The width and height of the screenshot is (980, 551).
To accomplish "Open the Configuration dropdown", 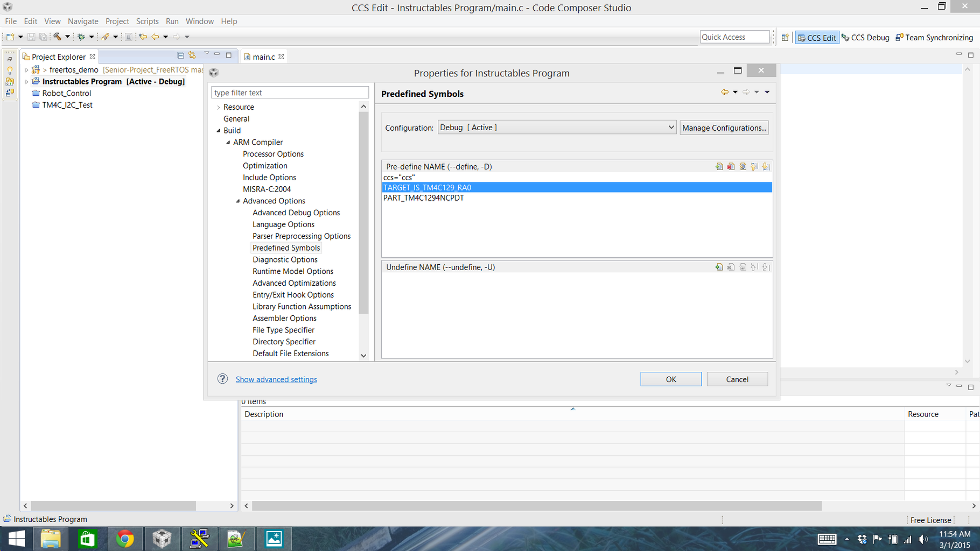I will [669, 127].
